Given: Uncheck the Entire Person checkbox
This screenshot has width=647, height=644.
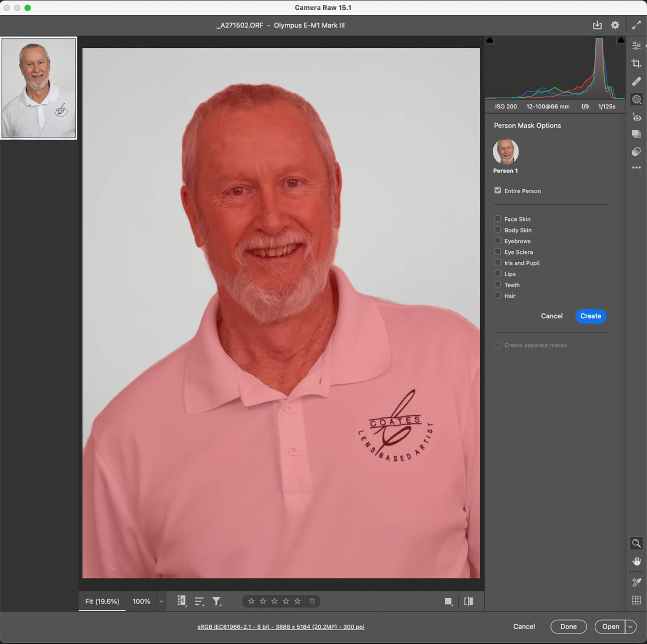Looking at the screenshot, I should 497,191.
